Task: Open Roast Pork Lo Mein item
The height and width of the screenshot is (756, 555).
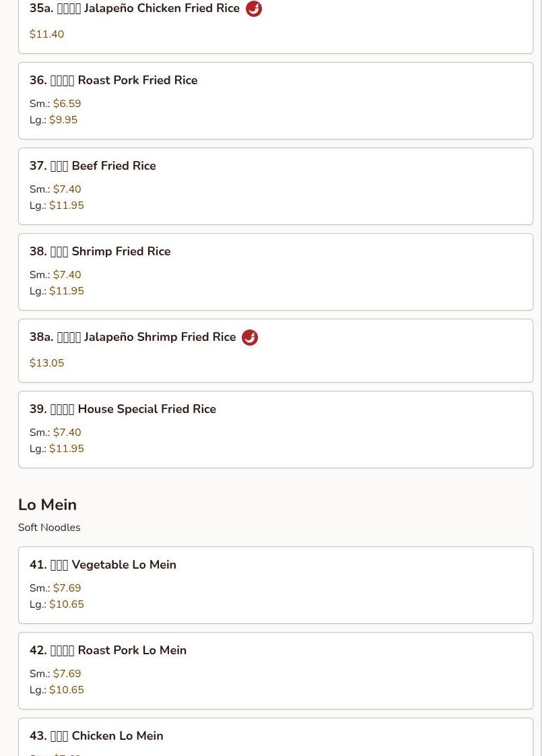Action: pyautogui.click(x=108, y=650)
